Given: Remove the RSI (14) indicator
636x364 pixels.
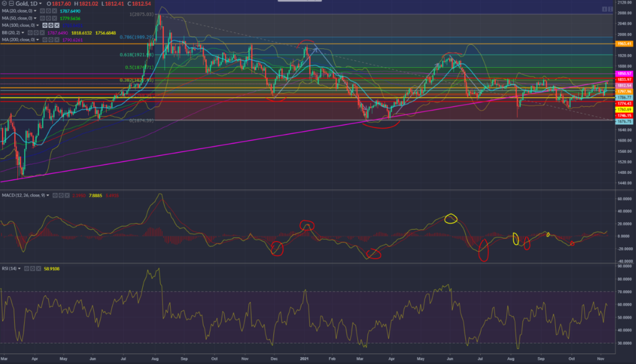Looking at the screenshot, I should coord(37,268).
